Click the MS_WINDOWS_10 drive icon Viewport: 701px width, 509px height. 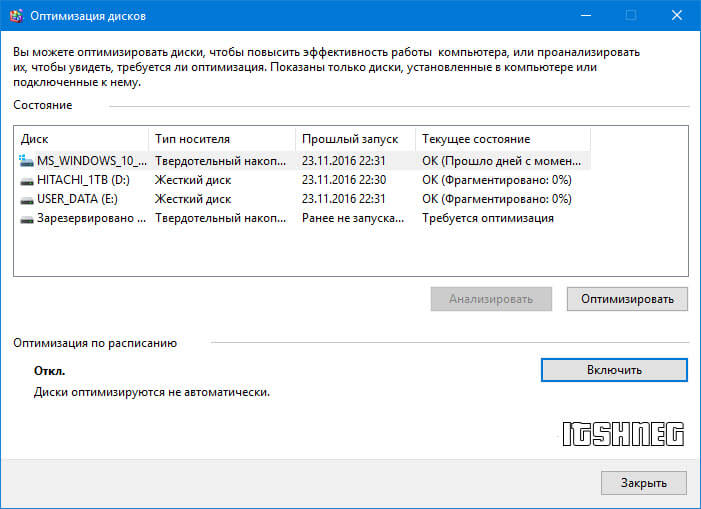pos(26,160)
